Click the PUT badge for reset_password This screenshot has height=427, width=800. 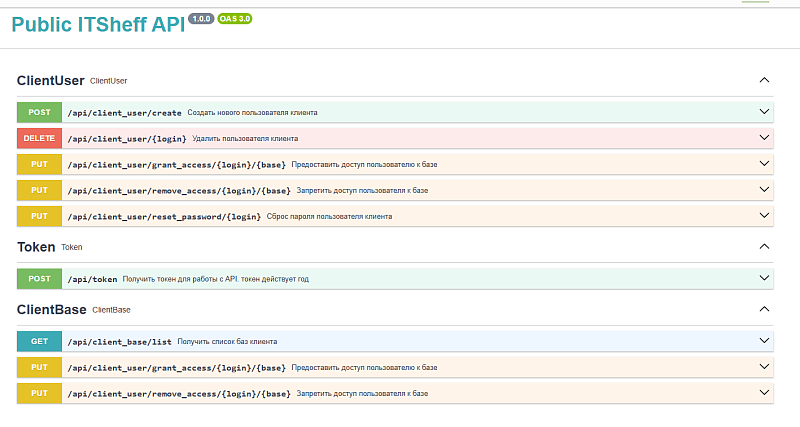[39, 216]
